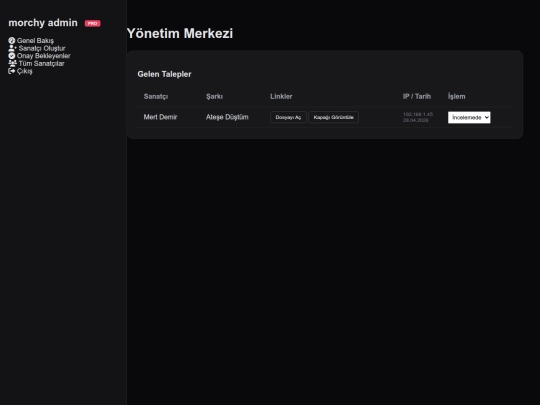Click the İşlem column header
Image resolution: width=540 pixels, height=405 pixels.
click(x=456, y=96)
